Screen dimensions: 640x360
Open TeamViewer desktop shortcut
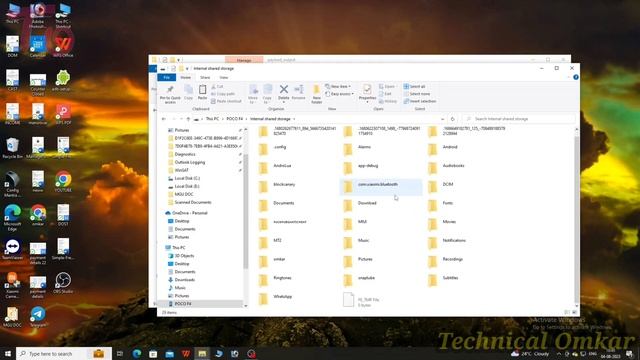click(x=12, y=249)
